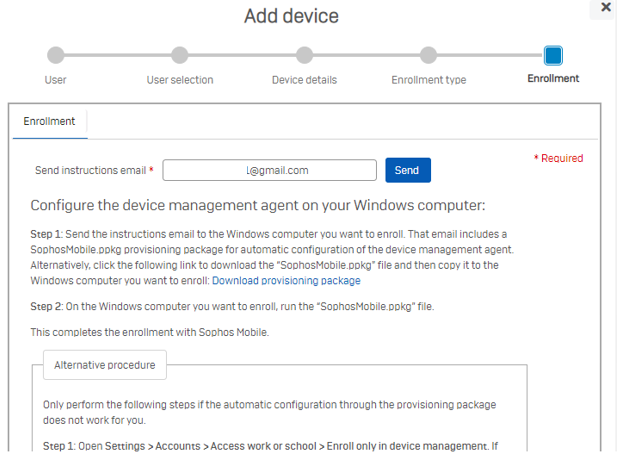Go to the User selection step circle
This screenshot has width=619, height=456.
click(179, 55)
